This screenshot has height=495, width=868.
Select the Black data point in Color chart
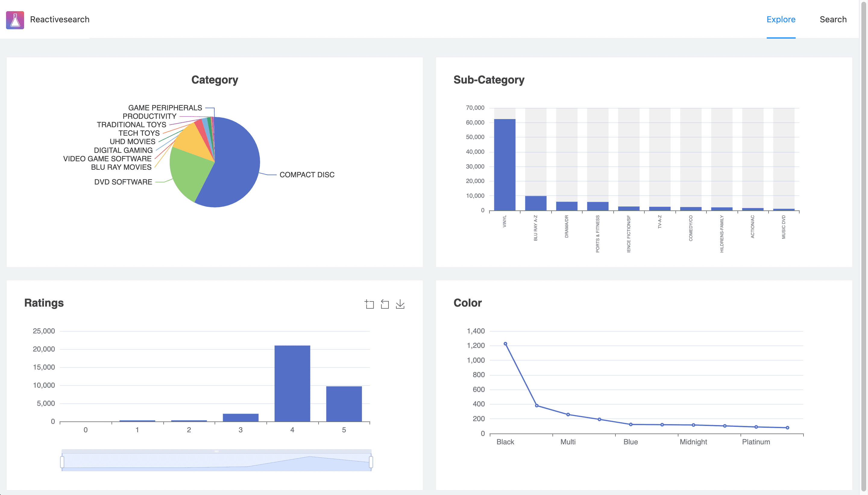(x=505, y=343)
